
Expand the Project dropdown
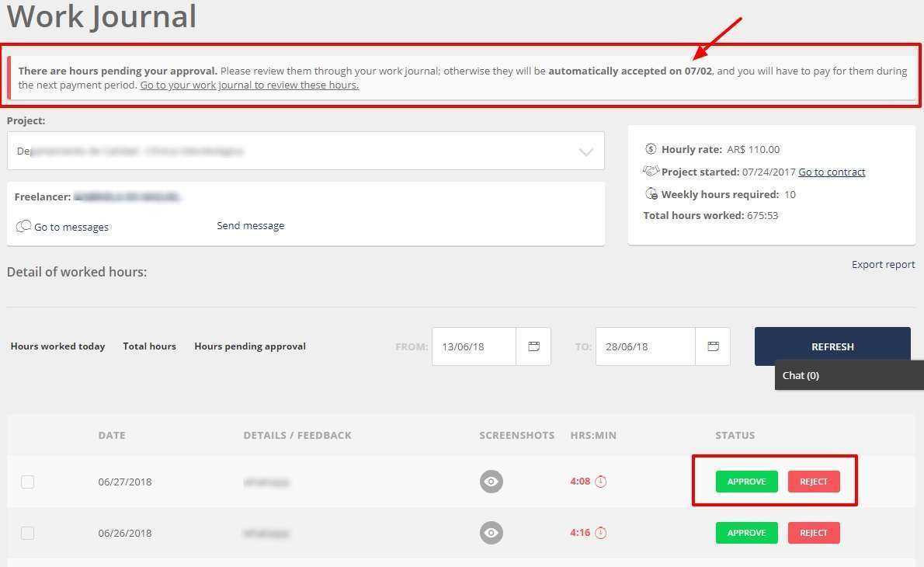click(x=585, y=151)
